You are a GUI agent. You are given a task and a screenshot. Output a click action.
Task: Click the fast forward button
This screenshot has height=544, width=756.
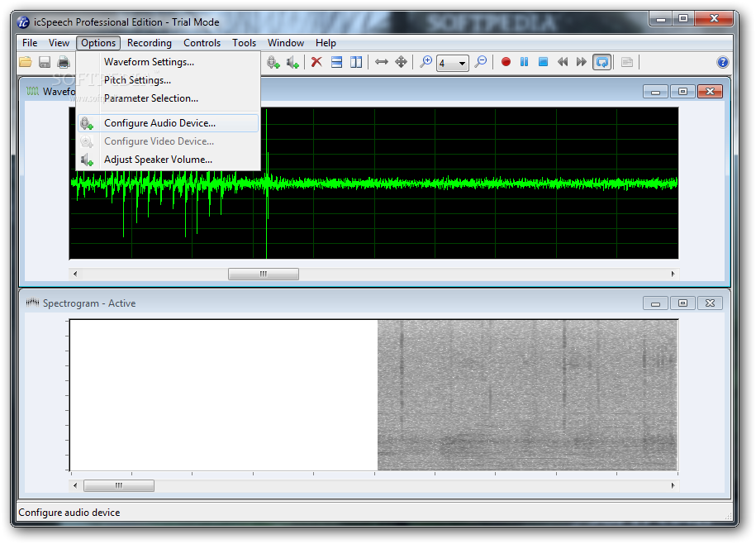pos(582,62)
